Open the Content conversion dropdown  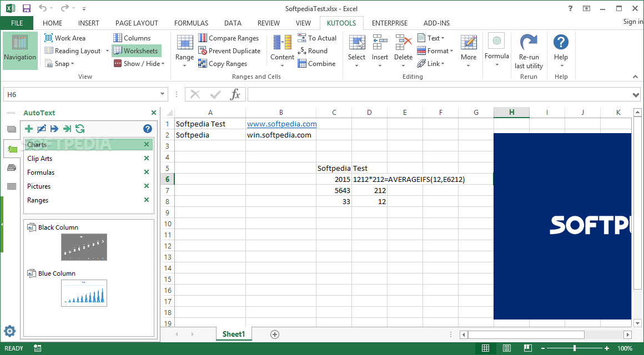pyautogui.click(x=282, y=50)
